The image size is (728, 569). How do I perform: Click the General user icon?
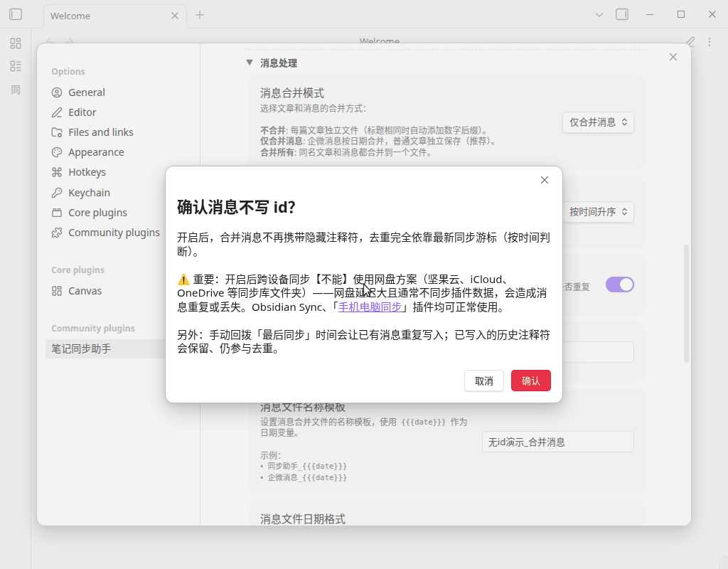[57, 92]
